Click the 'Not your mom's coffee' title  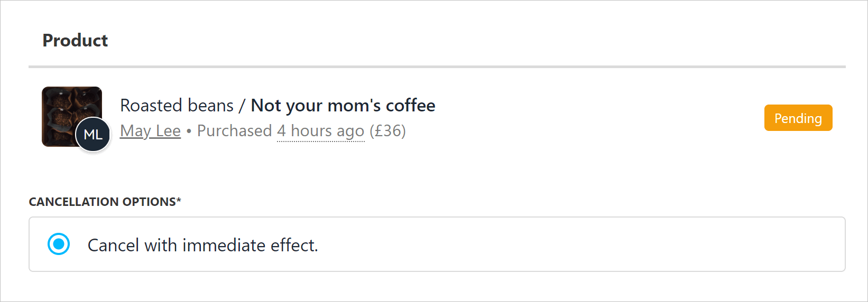point(343,106)
